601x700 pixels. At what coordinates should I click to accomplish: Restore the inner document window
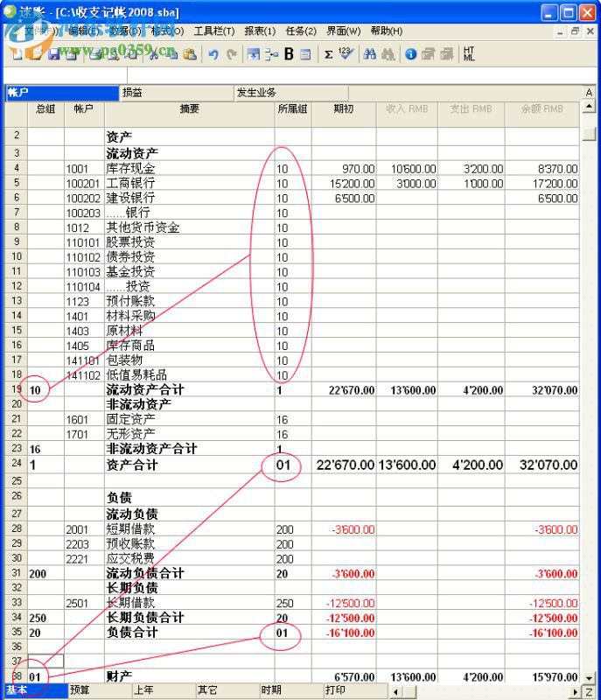click(x=575, y=31)
